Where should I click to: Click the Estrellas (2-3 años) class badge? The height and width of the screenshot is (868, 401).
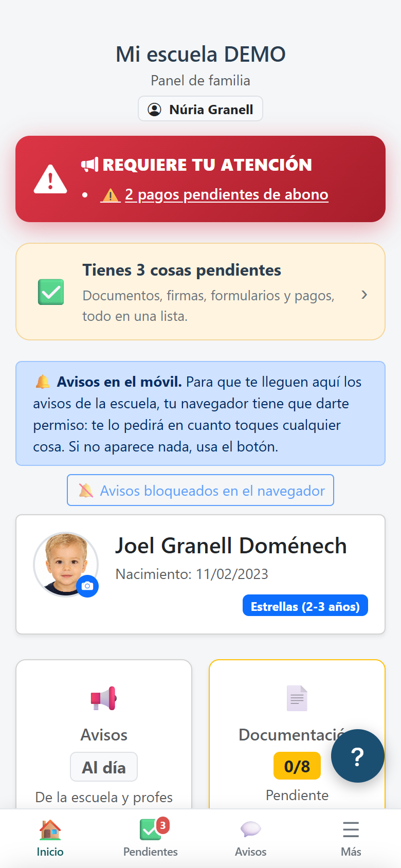[305, 606]
